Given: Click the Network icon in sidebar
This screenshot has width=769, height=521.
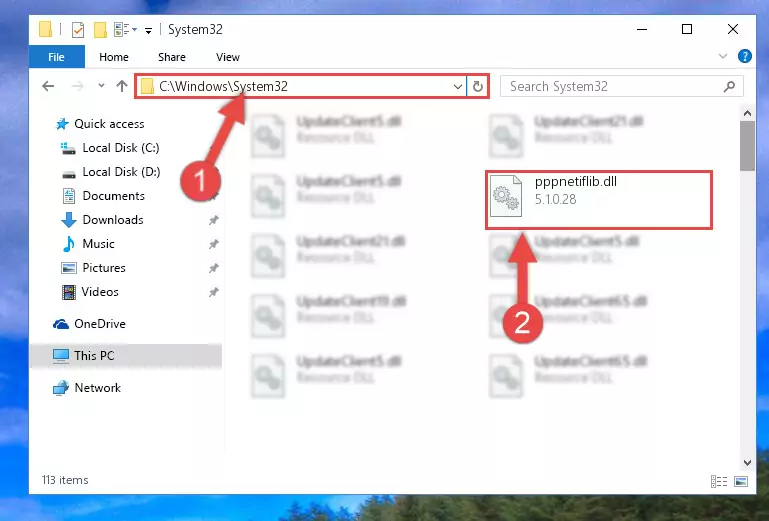Looking at the screenshot, I should pos(61,388).
